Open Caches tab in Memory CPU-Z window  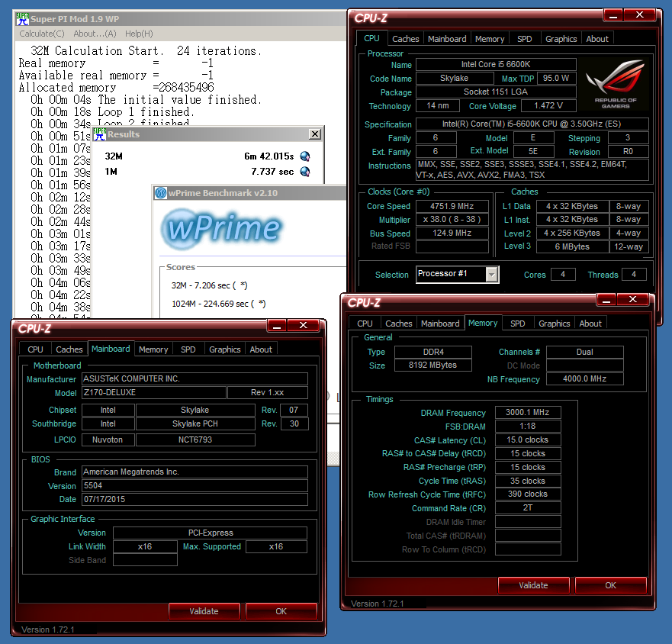tap(399, 324)
